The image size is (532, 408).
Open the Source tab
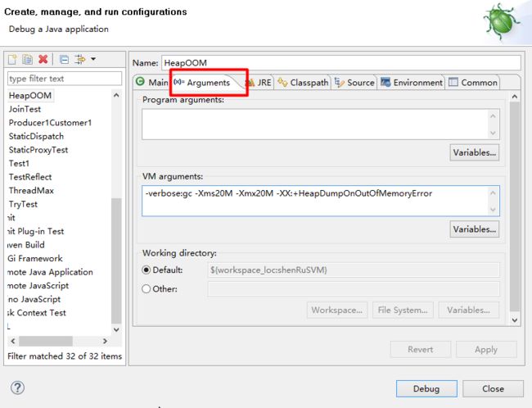[x=354, y=83]
